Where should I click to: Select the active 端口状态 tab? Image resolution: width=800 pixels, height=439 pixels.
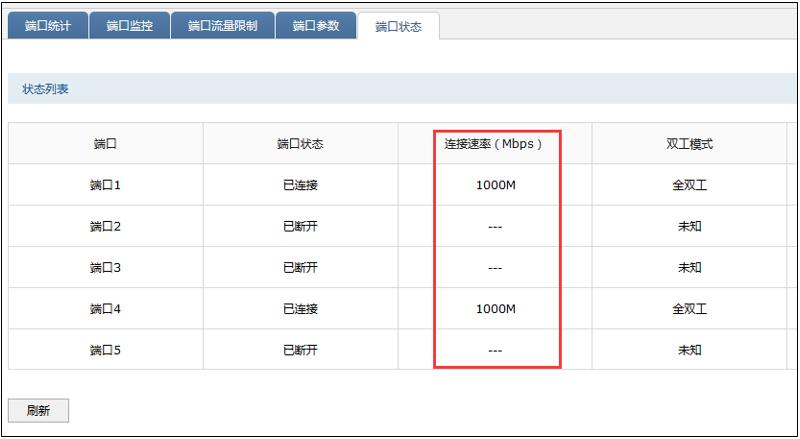[x=398, y=27]
